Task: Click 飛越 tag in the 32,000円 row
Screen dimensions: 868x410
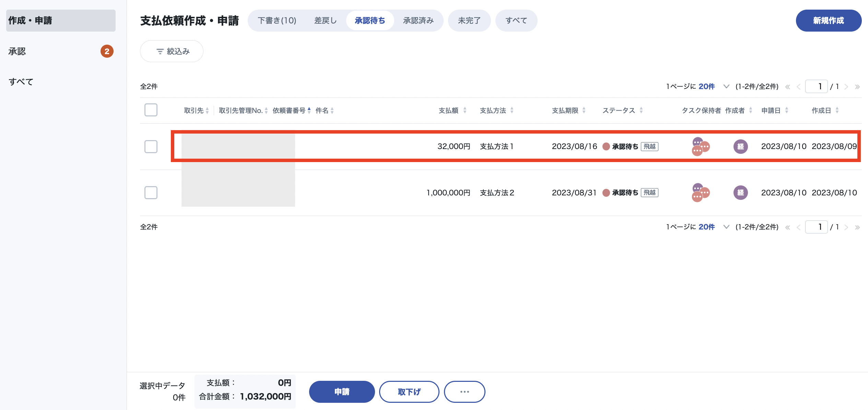Action: (650, 147)
